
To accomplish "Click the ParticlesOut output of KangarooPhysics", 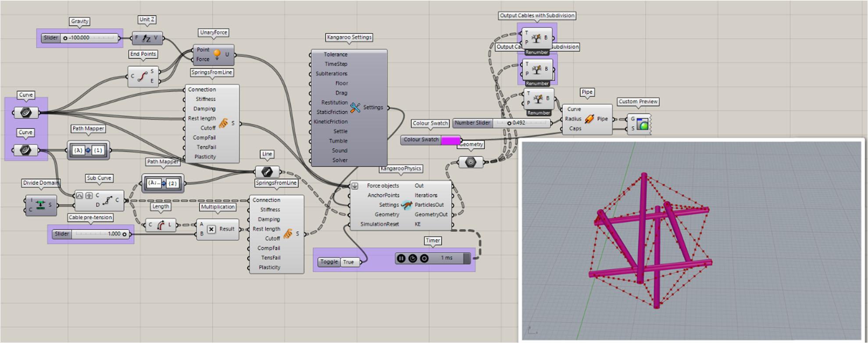I will click(429, 205).
